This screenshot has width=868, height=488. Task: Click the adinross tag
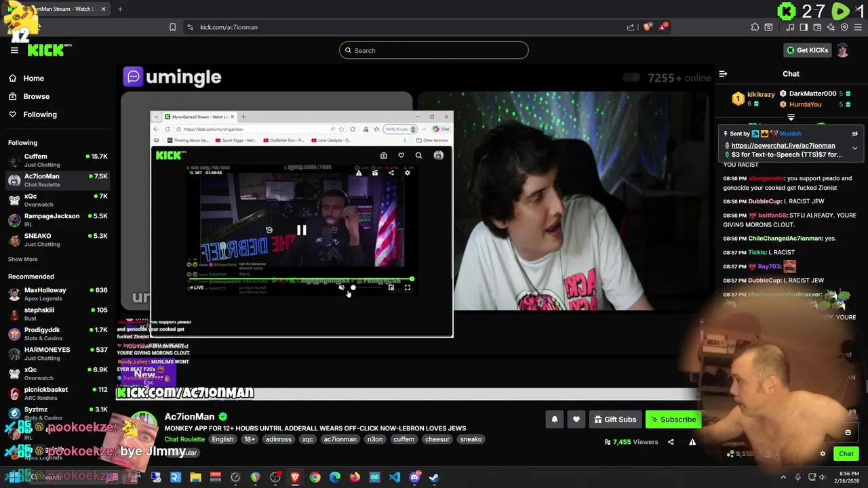point(279,439)
